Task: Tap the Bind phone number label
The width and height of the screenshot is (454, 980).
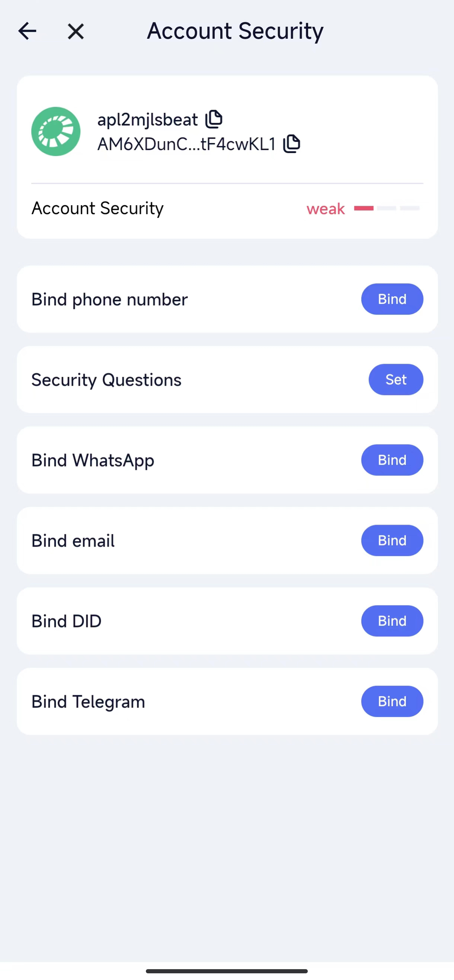Action: pos(109,299)
